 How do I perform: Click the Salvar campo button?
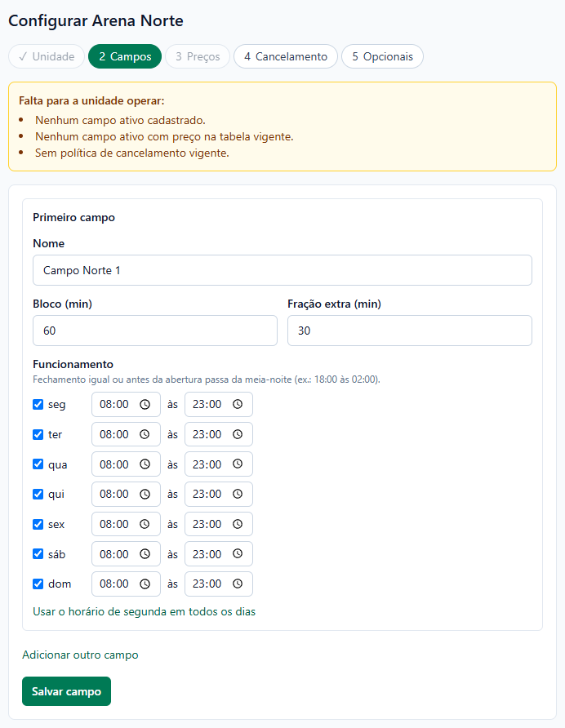(66, 691)
